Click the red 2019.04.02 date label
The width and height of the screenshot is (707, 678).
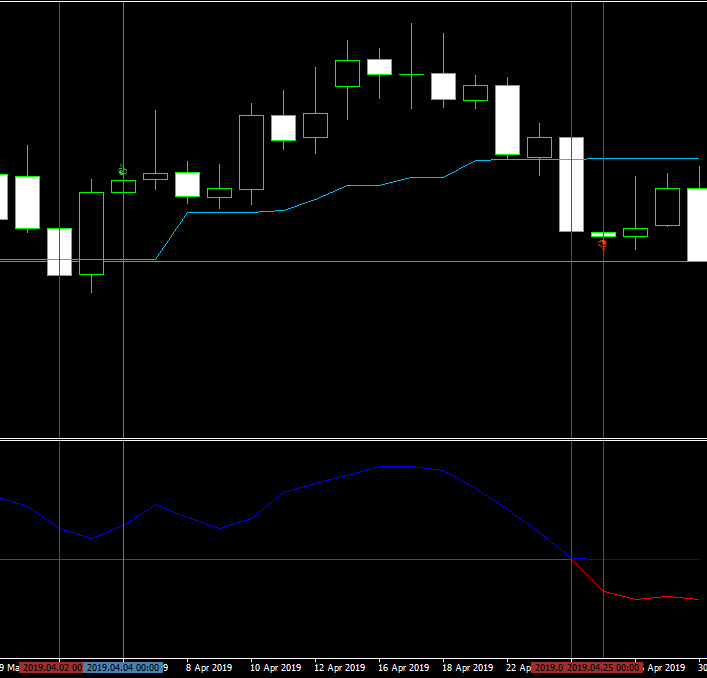pos(50,668)
